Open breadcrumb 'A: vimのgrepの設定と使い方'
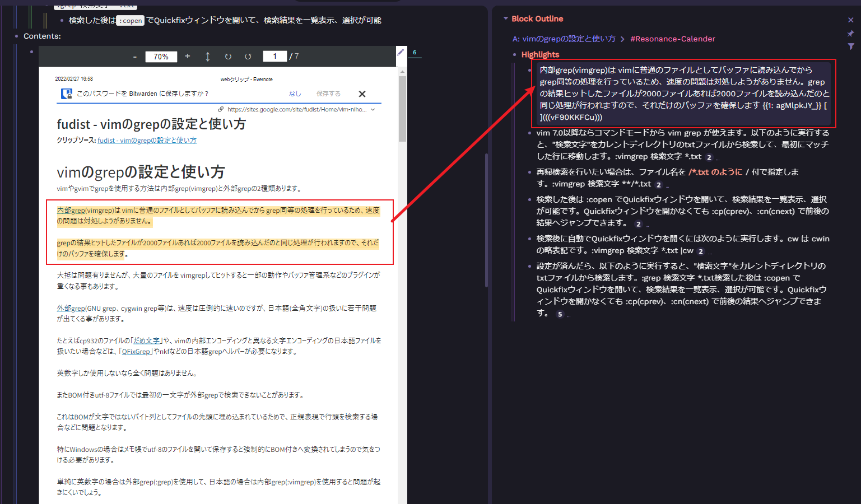The width and height of the screenshot is (861, 504). point(564,39)
